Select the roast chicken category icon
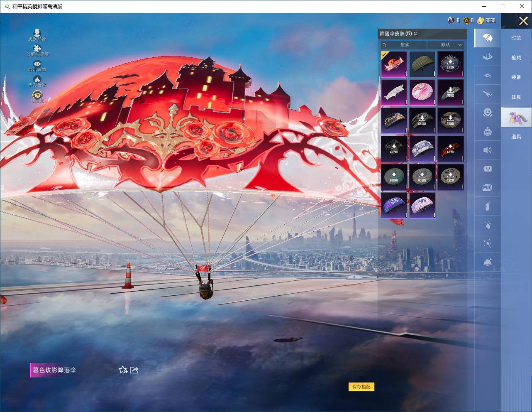 tap(488, 262)
